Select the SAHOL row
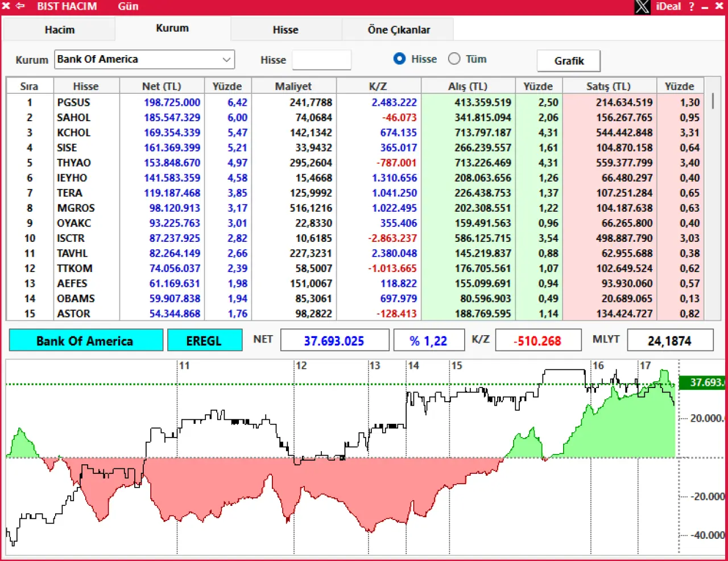This screenshot has height=561, width=728. coord(355,117)
